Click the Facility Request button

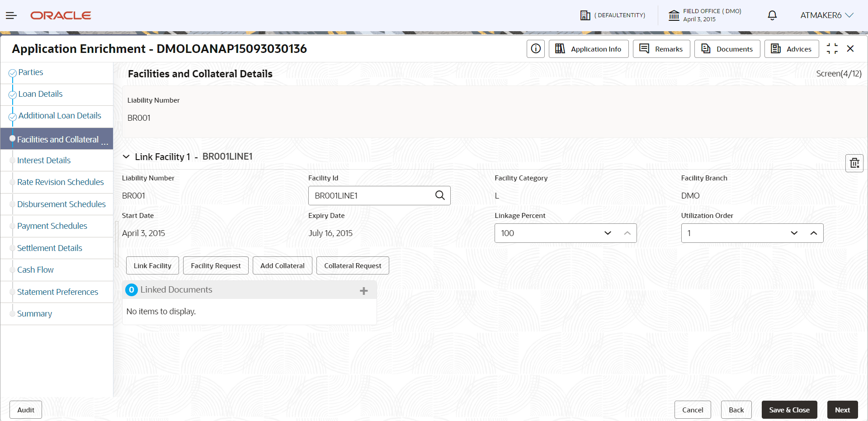point(216,265)
